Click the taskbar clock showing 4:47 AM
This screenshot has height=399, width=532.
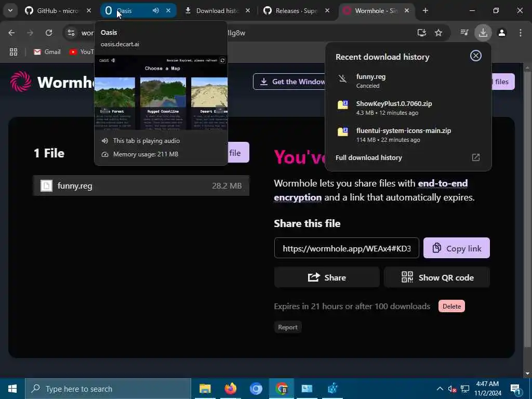(487, 389)
